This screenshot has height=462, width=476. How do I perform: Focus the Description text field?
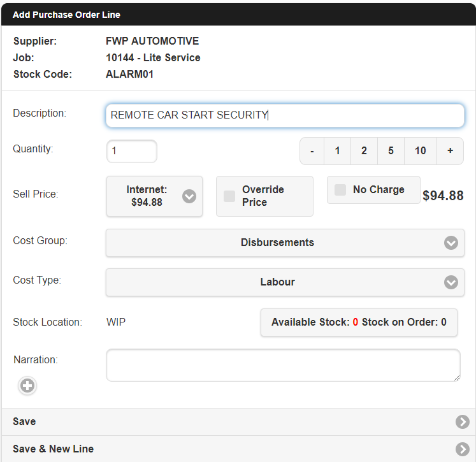click(x=284, y=115)
